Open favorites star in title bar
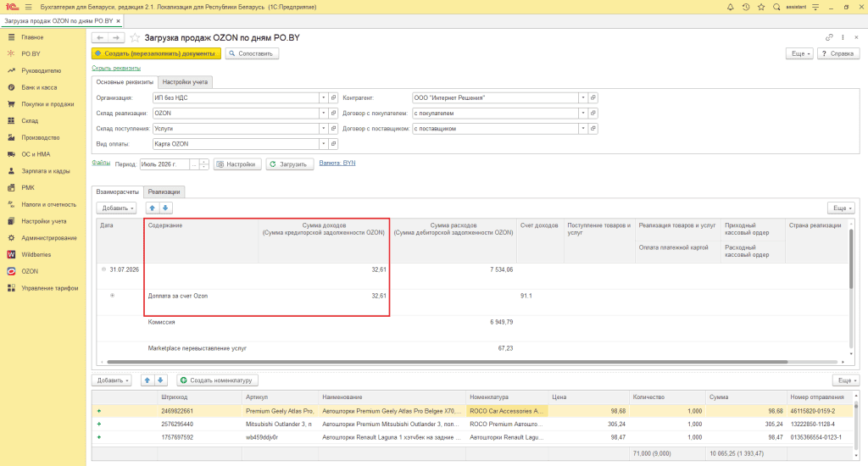This screenshot has height=466, width=868. tap(761, 7)
